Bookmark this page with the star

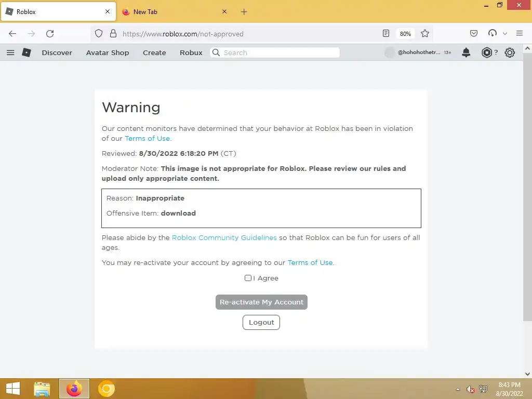[x=425, y=34]
